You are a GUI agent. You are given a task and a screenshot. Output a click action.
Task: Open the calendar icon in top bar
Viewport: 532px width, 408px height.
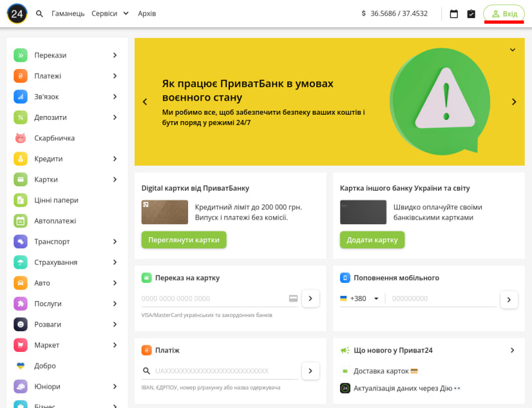click(x=454, y=14)
